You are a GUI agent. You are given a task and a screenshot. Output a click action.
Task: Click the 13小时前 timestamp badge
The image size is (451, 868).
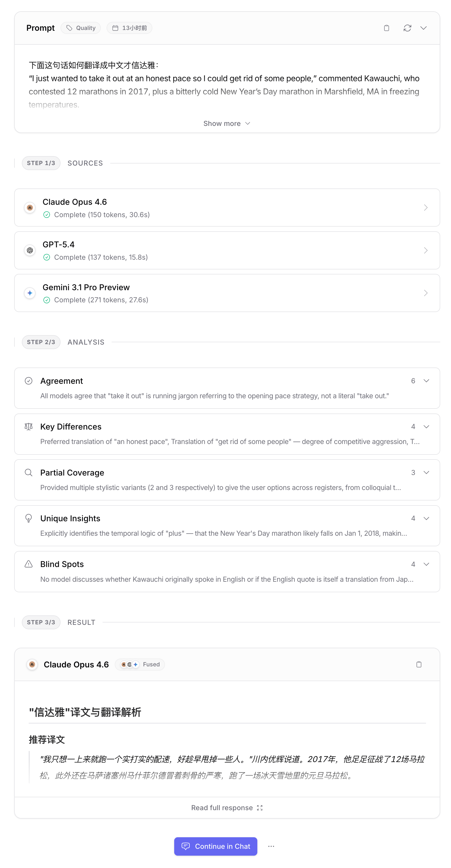129,28
